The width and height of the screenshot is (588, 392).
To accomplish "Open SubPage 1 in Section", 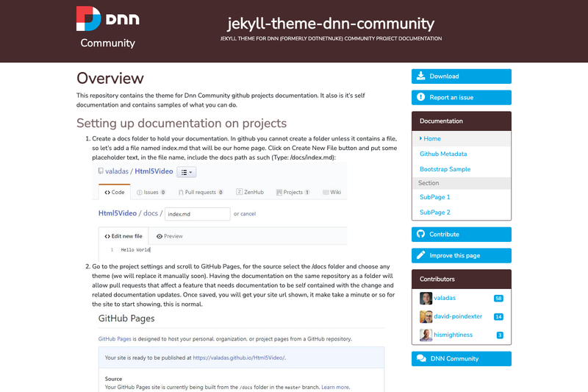I will point(434,197).
